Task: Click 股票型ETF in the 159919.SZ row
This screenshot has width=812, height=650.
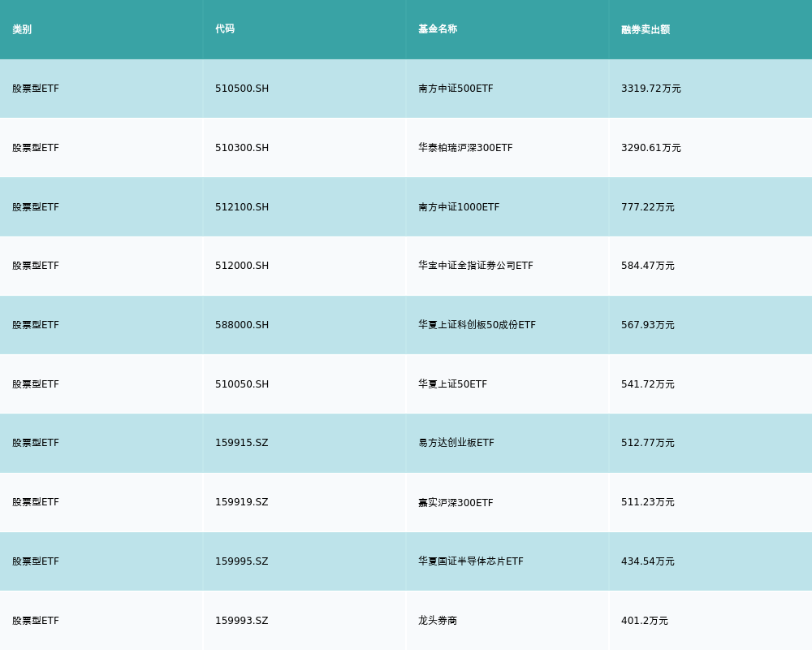Action: [36, 502]
